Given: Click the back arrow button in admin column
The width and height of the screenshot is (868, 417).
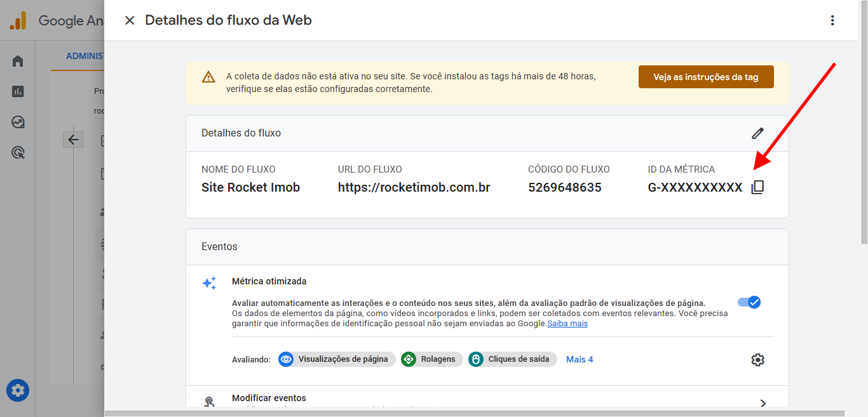Looking at the screenshot, I should point(73,140).
